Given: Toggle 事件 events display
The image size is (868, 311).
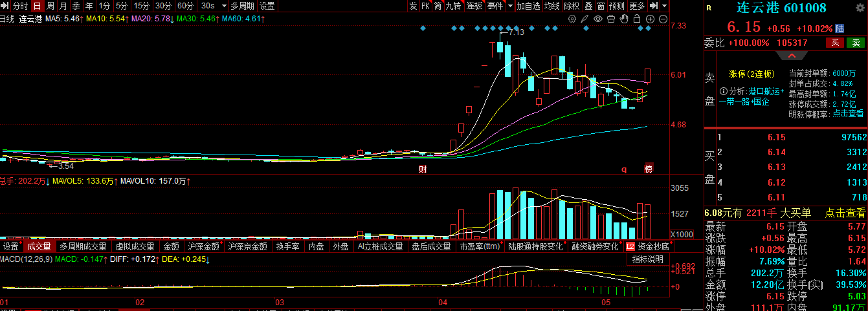Looking at the screenshot, I should click(495, 6).
